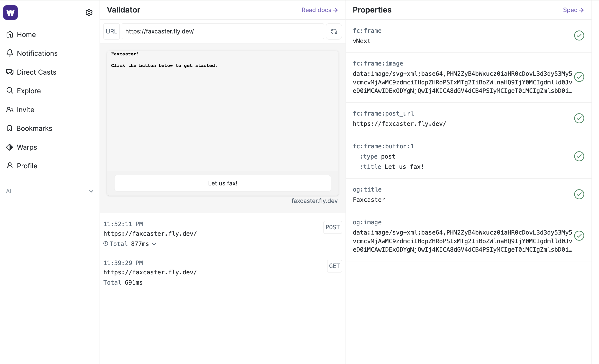The height and width of the screenshot is (364, 599).
Task: Expand the All dropdown in sidebar
Action: [50, 191]
